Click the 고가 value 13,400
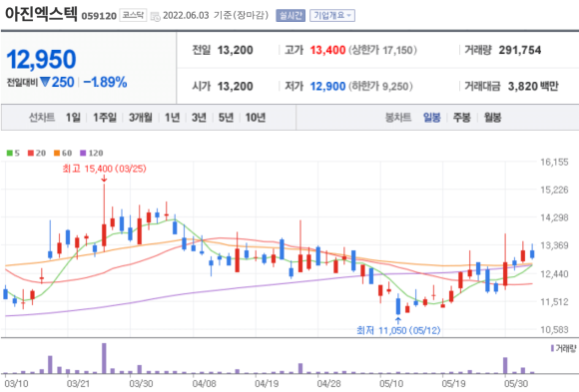The width and height of the screenshot is (579, 392). (327, 50)
